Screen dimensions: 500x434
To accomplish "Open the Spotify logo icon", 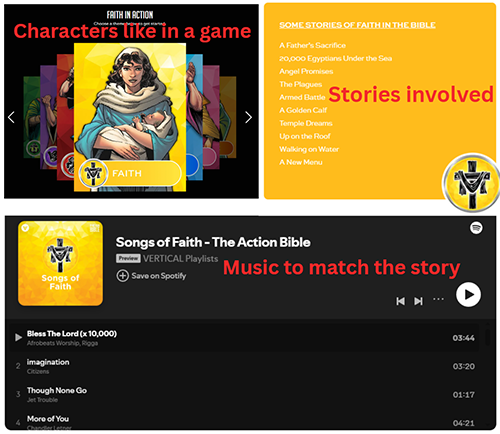I will [476, 228].
